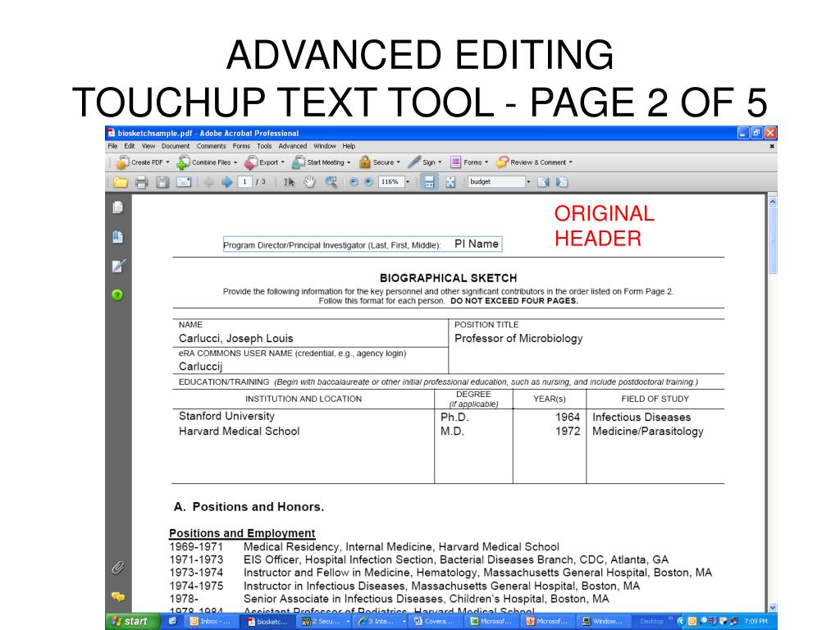This screenshot has width=840, height=630.
Task: Click the PI Name field text
Action: tap(477, 244)
